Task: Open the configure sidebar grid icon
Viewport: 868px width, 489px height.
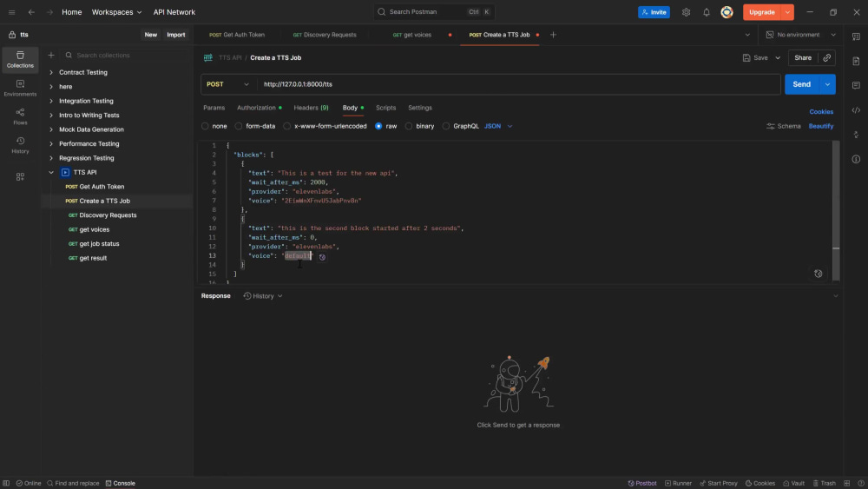Action: (20, 176)
